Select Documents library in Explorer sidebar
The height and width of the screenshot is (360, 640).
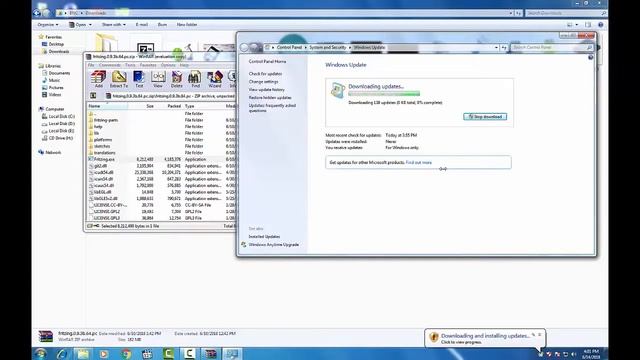tap(56, 73)
